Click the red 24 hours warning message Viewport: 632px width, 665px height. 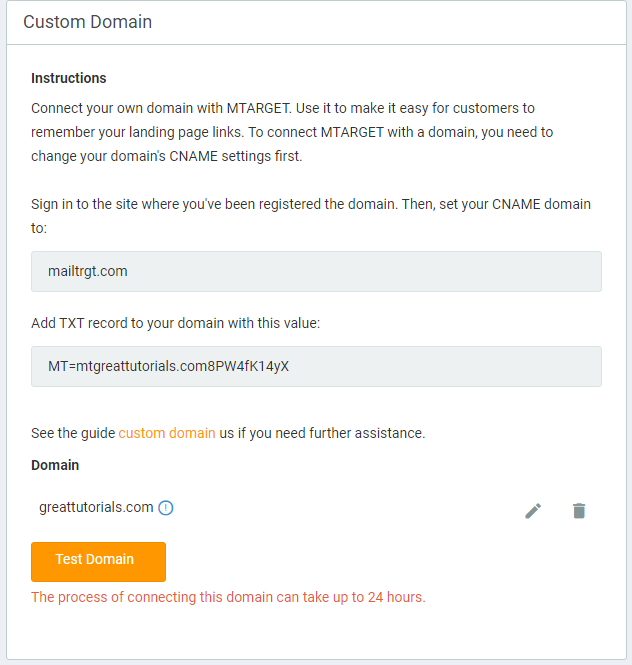[x=228, y=597]
